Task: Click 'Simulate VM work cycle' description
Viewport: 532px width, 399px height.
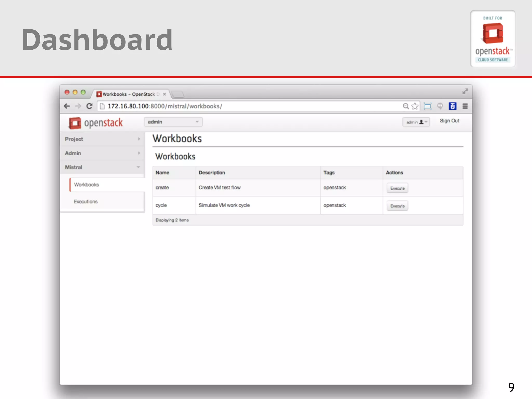Action: [x=224, y=205]
